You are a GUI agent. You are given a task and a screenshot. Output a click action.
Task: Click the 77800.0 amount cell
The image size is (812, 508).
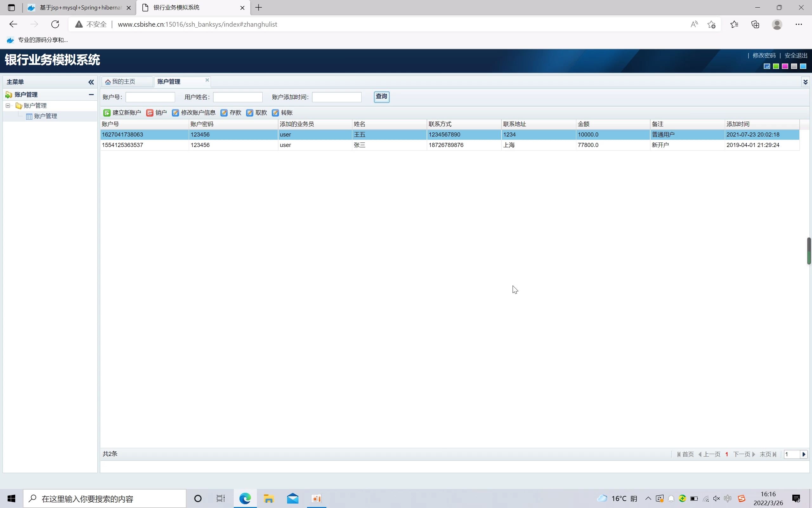pos(613,145)
